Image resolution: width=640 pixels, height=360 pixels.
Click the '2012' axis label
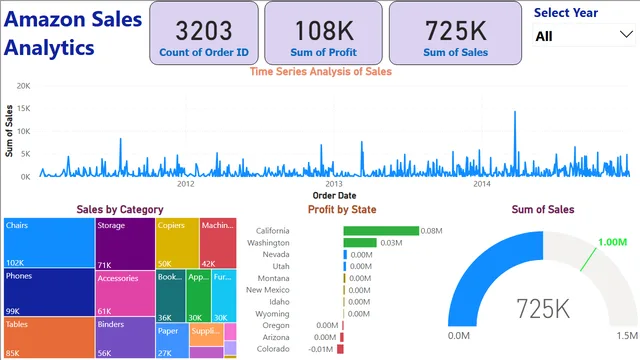[x=186, y=184]
